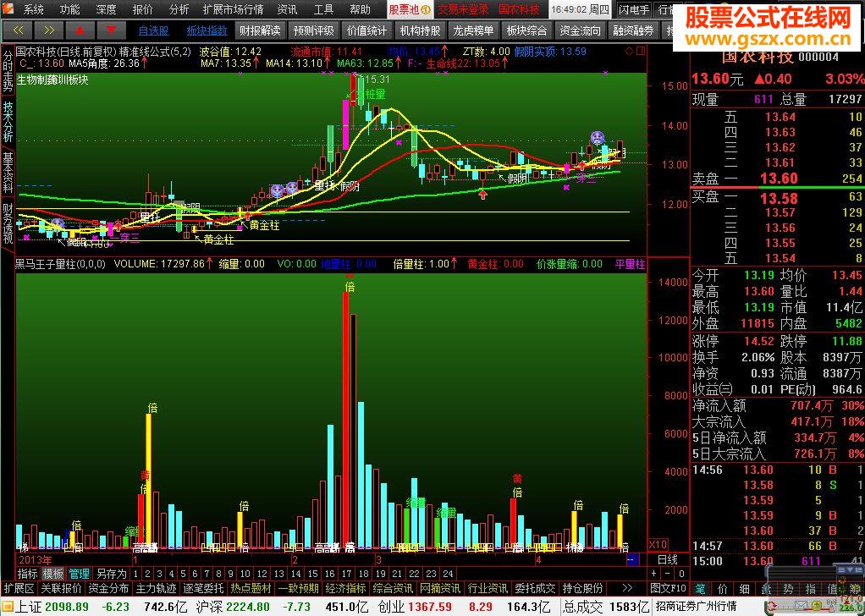Image resolution: width=865 pixels, height=616 pixels.
Task: Open the 主力轨迹 bottom tab
Action: 157,589
